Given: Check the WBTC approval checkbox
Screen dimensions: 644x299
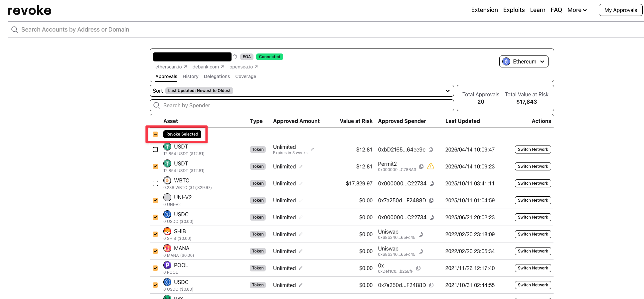Looking at the screenshot, I should [x=155, y=183].
